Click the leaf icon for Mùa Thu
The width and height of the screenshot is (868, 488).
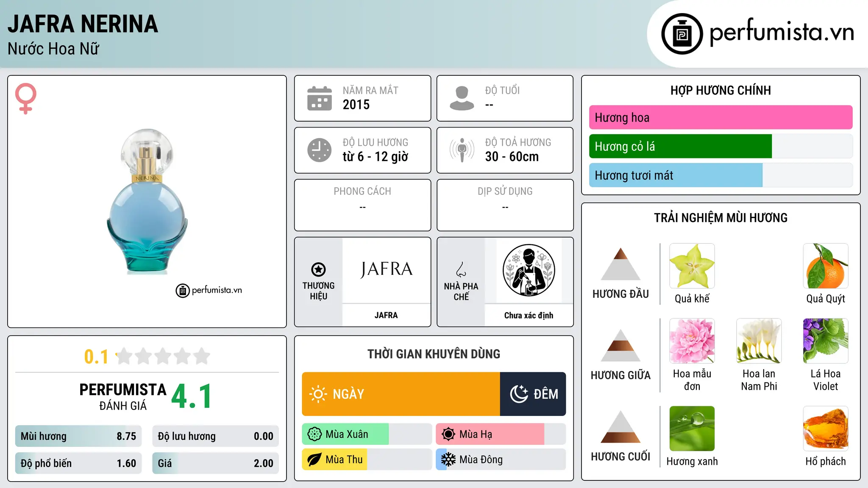pos(314,460)
